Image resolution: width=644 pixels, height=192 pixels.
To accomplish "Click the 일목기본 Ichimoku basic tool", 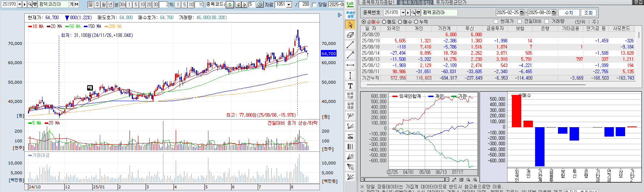I will [350, 96].
